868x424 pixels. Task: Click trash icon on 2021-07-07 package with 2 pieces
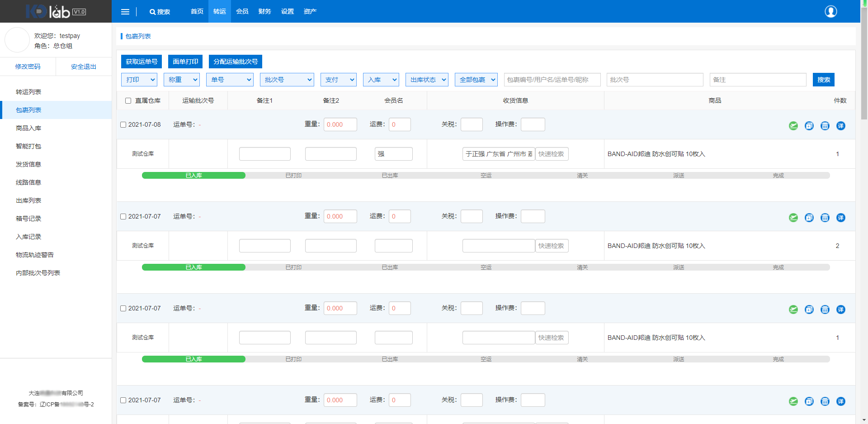tap(825, 218)
